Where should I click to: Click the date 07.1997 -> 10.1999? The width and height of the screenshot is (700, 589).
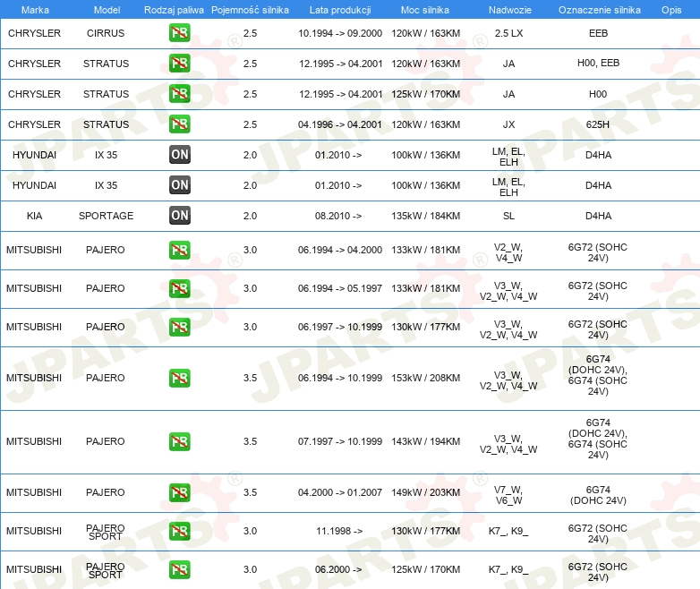click(340, 441)
